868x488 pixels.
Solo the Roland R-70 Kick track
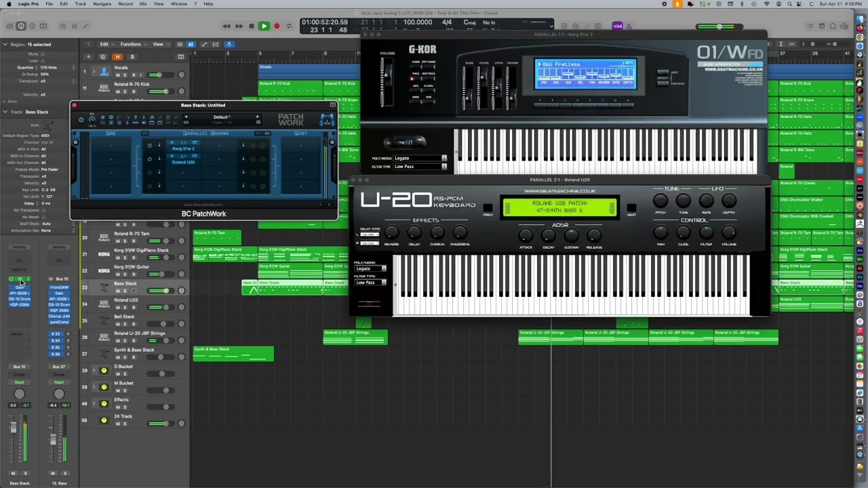tap(125, 91)
